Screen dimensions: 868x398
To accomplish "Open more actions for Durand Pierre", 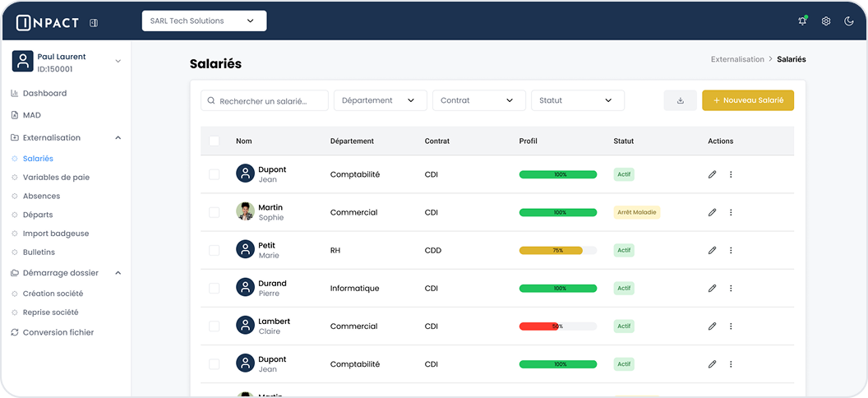I will (731, 289).
